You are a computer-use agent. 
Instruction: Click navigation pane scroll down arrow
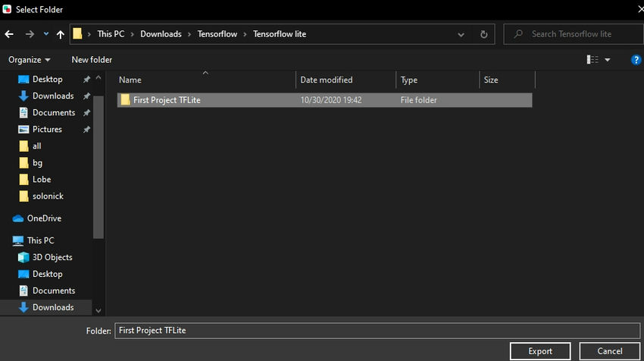[98, 310]
